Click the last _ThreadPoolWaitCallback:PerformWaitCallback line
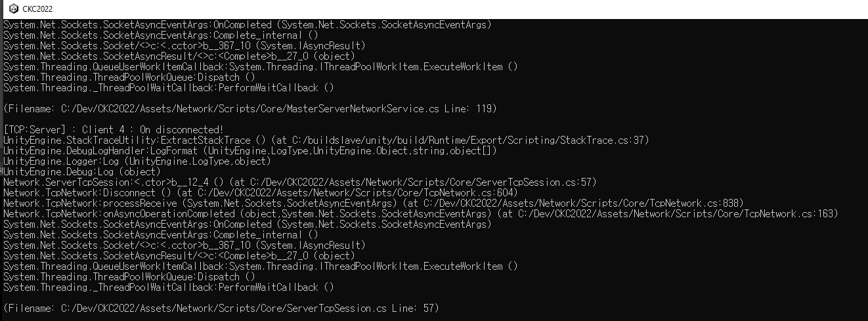The width and height of the screenshot is (868, 321). (x=169, y=287)
